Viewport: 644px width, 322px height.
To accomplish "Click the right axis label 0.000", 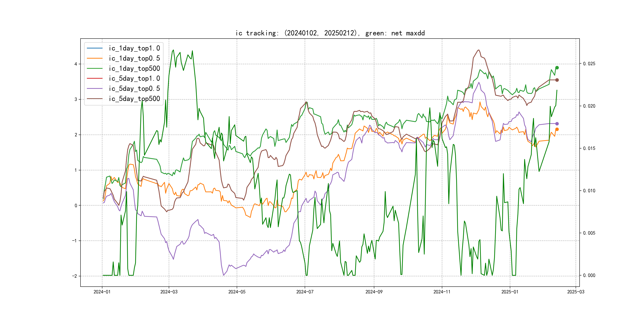I will pos(589,275).
